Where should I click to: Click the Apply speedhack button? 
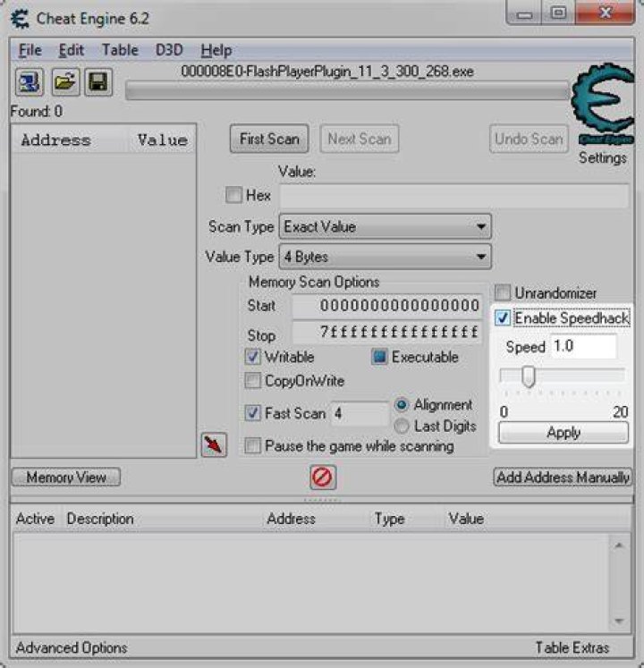pos(563,433)
